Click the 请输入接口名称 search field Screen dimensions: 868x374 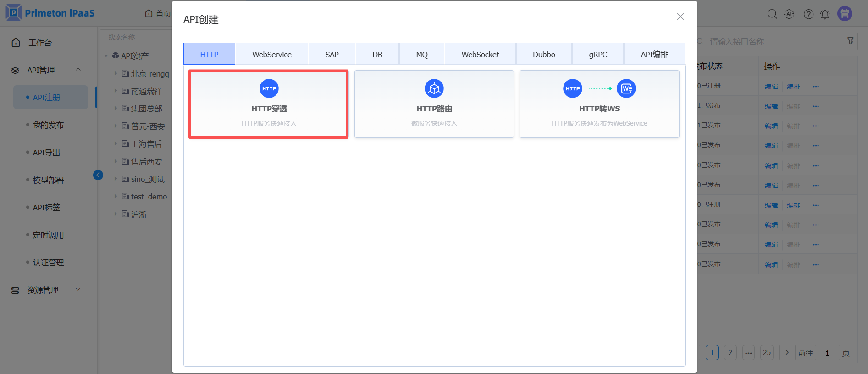776,42
